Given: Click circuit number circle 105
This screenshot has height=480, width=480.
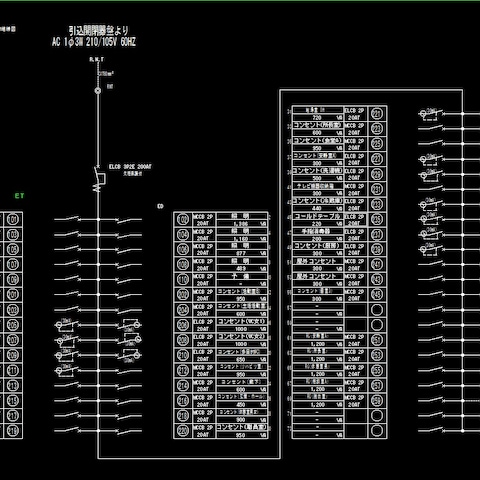Looking at the screenshot, I should 13,249.
